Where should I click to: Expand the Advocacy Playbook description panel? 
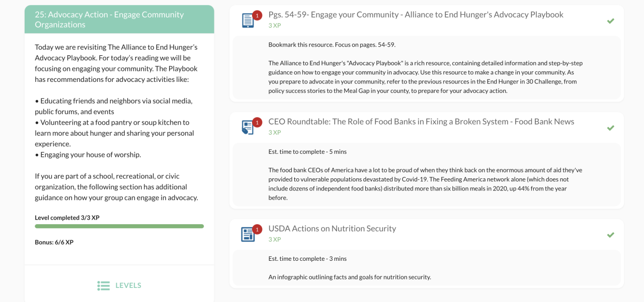426,68
